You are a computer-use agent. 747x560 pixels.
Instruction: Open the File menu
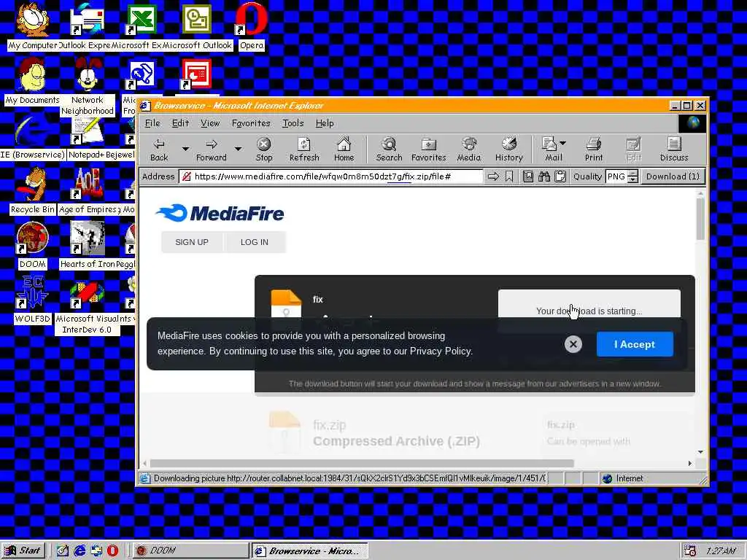(152, 123)
